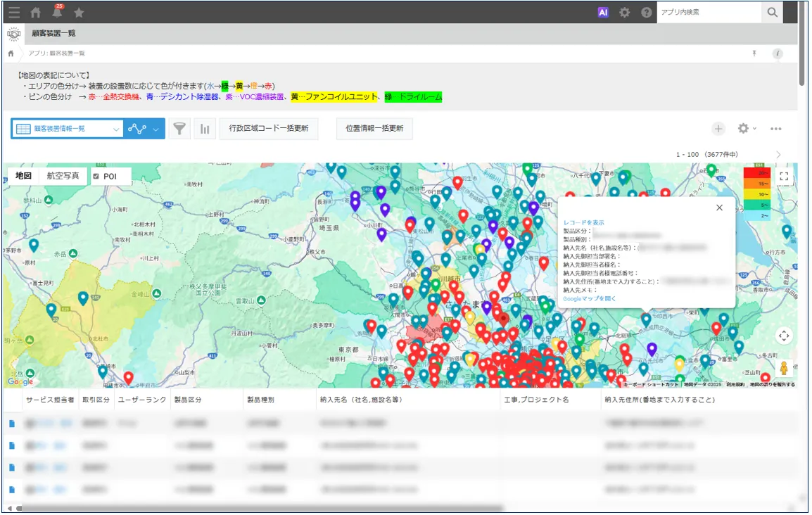Open the bar chart aggregate icon
The width and height of the screenshot is (812, 515).
click(x=205, y=129)
